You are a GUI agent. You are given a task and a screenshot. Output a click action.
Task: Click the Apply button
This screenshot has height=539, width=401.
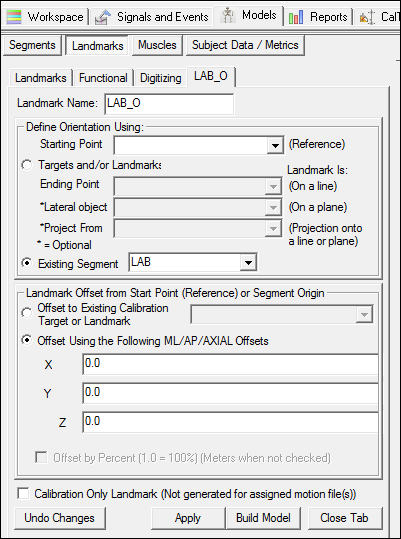click(x=188, y=518)
